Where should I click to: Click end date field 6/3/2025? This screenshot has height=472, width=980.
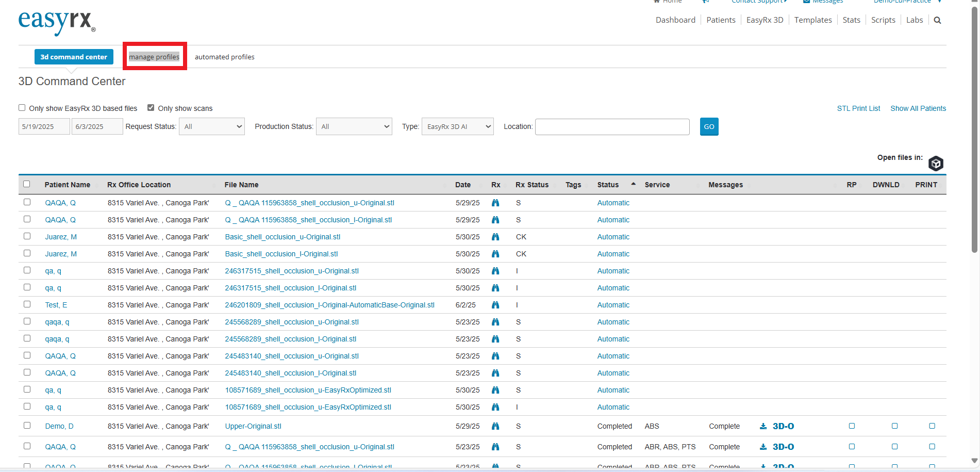97,126
